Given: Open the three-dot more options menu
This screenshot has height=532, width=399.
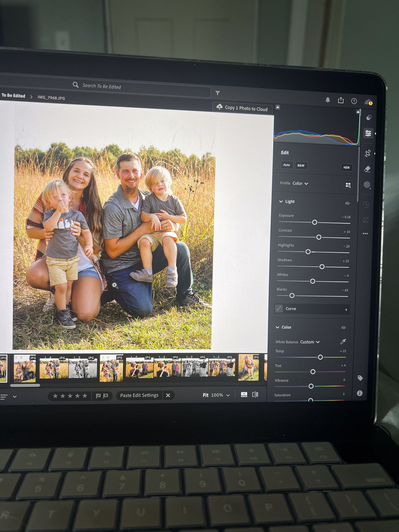Looking at the screenshot, I should point(365,234).
